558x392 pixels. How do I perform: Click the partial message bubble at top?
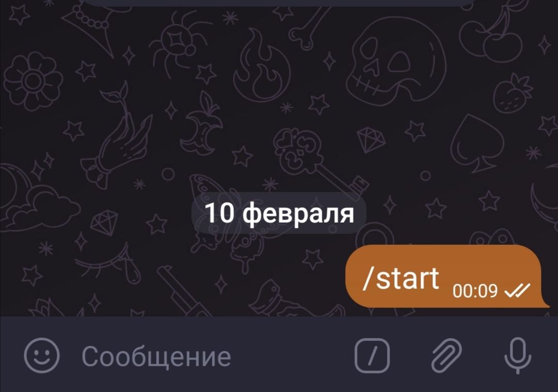279,3
